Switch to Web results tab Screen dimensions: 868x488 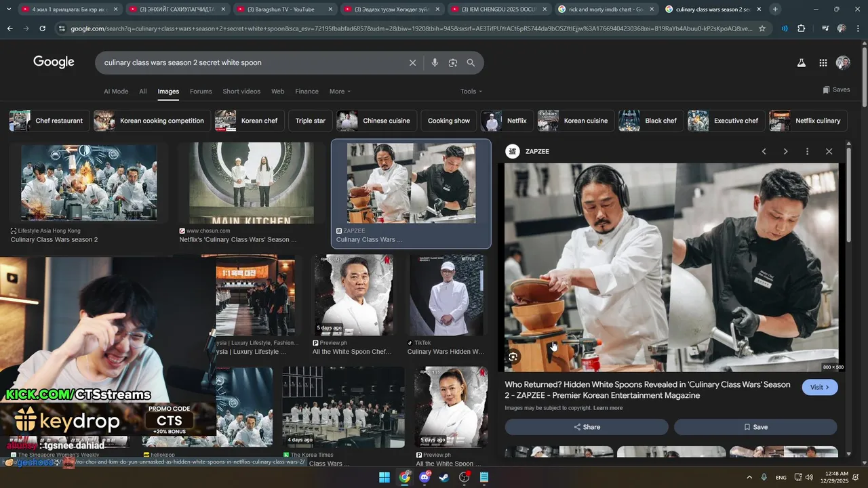click(278, 91)
